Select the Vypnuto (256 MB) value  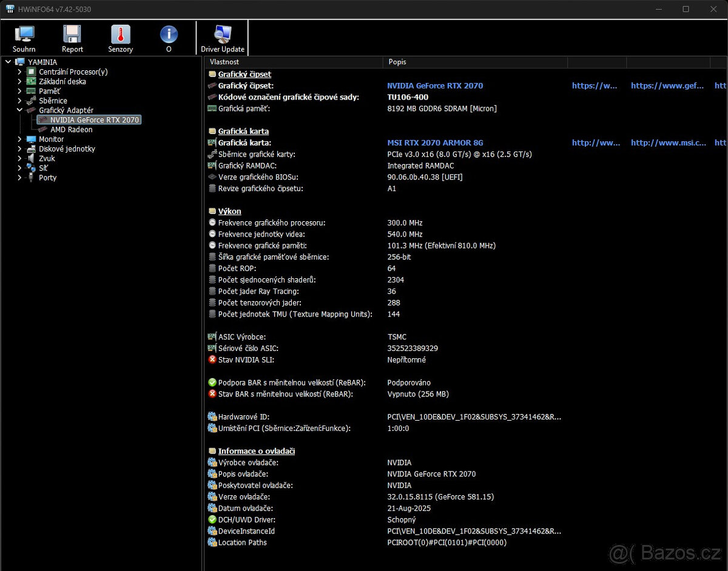pyautogui.click(x=418, y=394)
